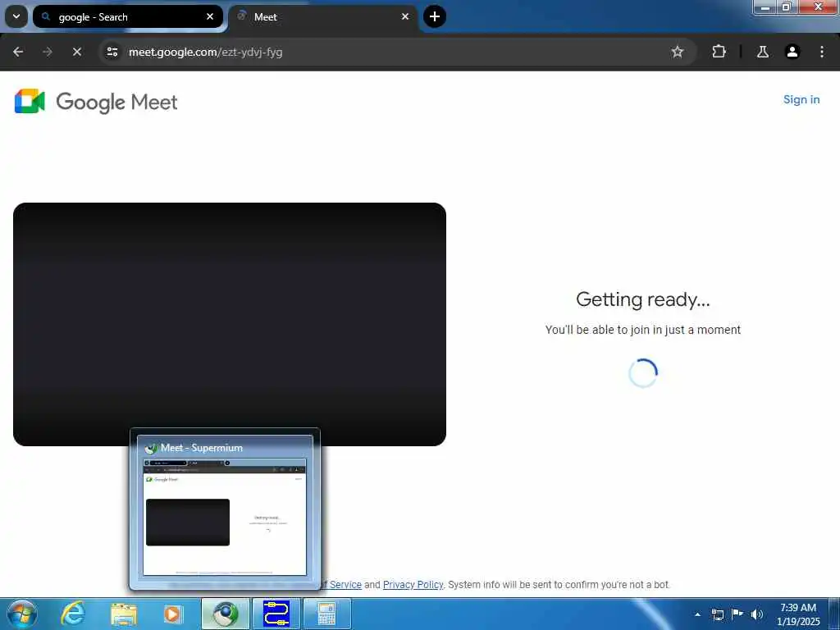Select the Meet browser tab
This screenshot has width=840, height=630.
323,16
